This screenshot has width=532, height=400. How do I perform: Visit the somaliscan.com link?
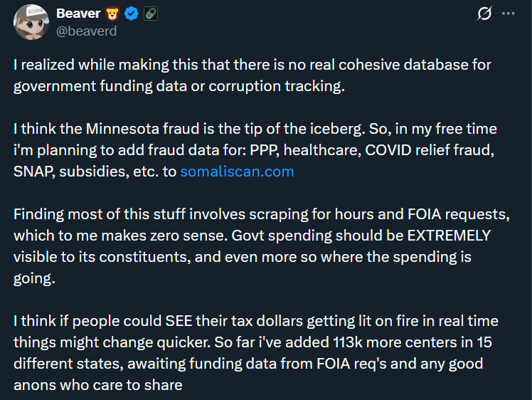[x=237, y=172]
